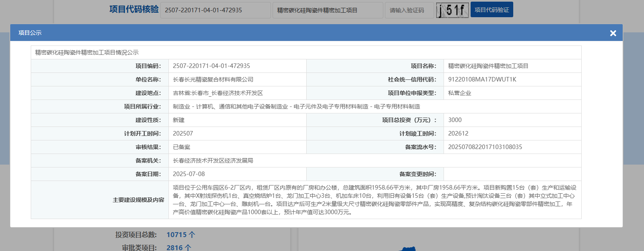Select review result 已备案
Viewport: 644px width, 251px height.
tap(182, 147)
